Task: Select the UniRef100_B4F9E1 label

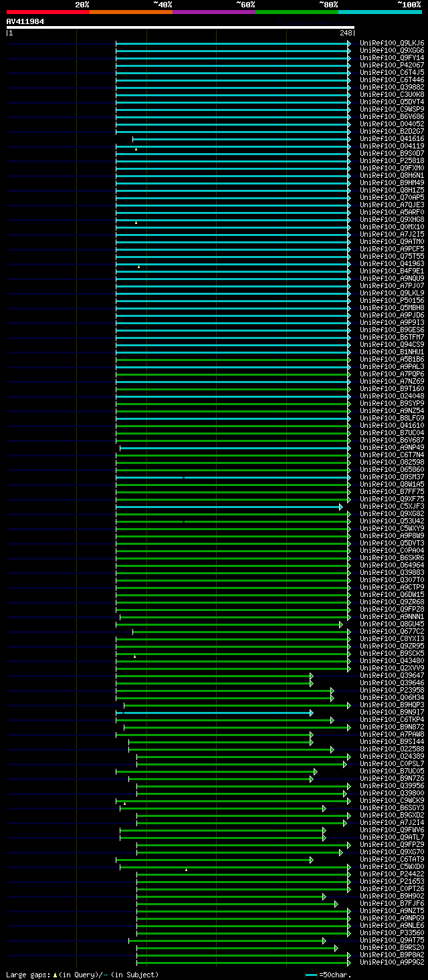Action: coord(392,271)
